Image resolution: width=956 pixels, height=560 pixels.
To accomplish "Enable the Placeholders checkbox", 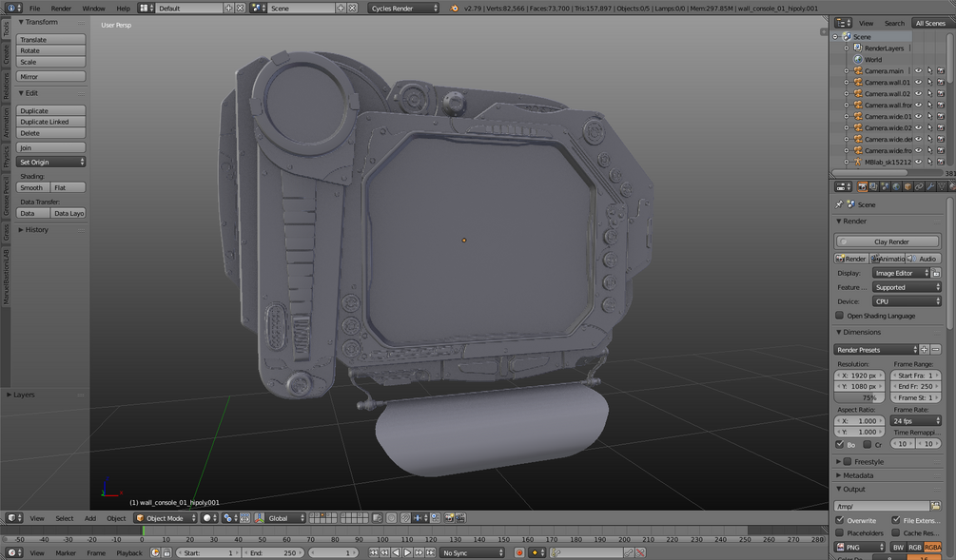I will 840,532.
